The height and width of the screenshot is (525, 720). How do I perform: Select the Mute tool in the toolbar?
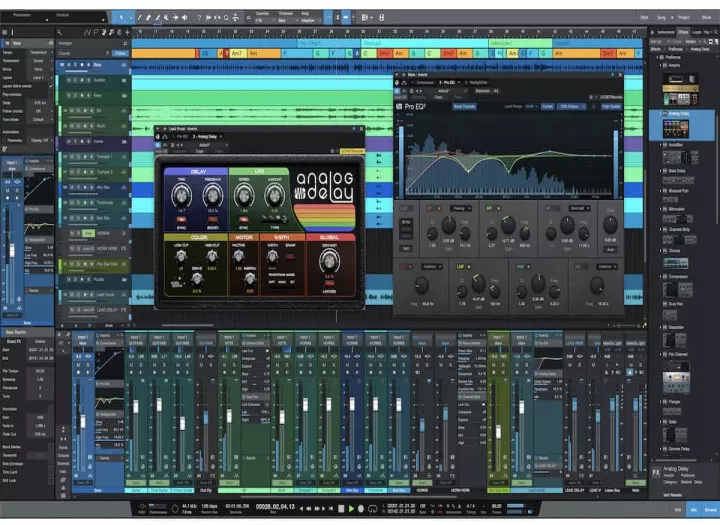(166, 17)
